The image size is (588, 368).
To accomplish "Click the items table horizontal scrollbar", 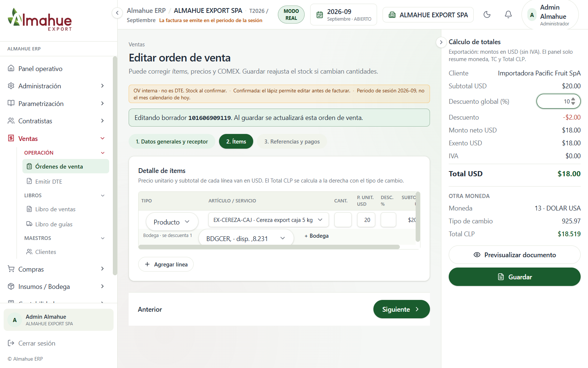I will coord(269,247).
